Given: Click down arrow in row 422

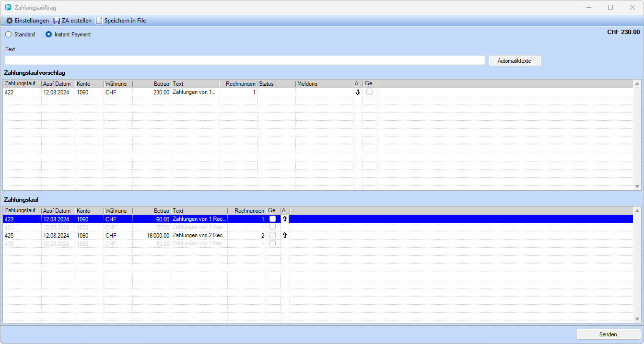Looking at the screenshot, I should pos(357,92).
